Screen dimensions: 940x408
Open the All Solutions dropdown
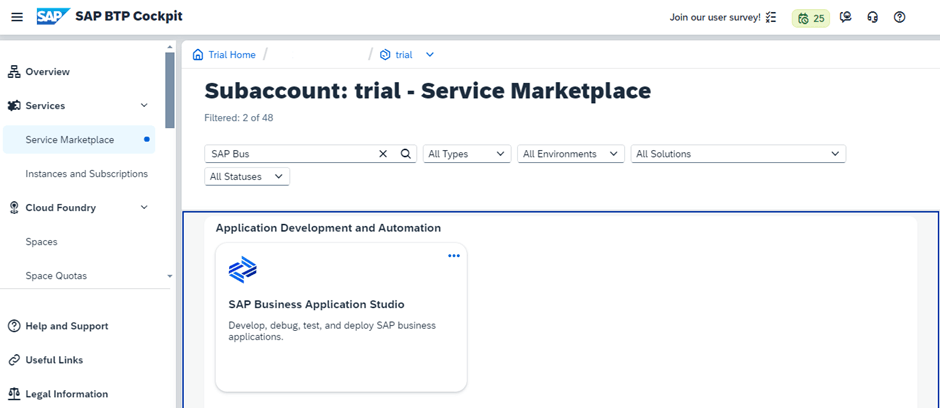tap(738, 154)
